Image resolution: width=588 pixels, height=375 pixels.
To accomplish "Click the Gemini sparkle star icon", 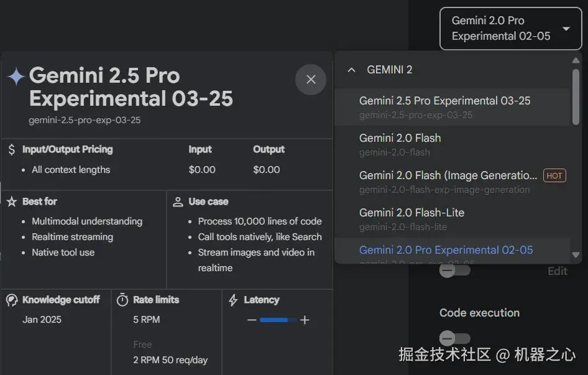I will click(x=16, y=76).
